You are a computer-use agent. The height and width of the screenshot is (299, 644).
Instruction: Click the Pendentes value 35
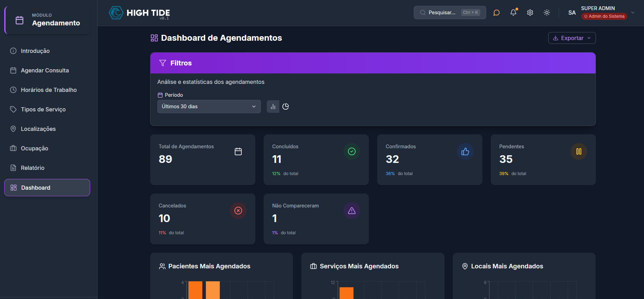(x=506, y=159)
